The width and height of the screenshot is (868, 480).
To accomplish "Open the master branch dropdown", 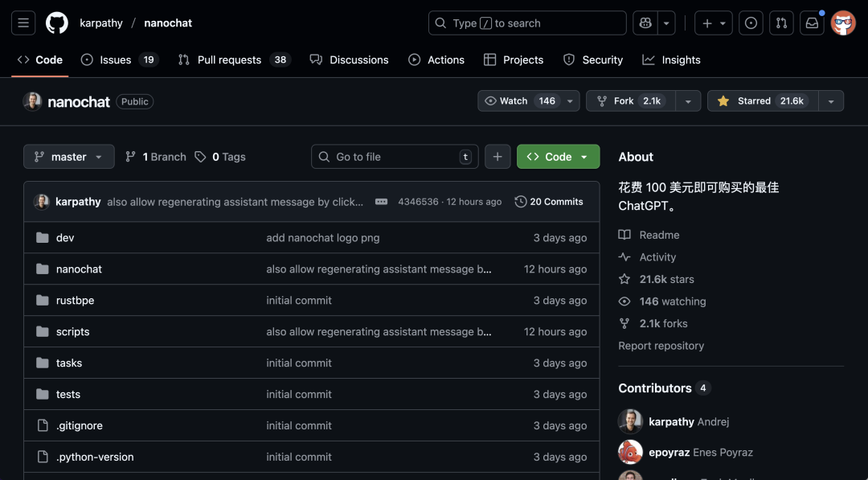I will [x=68, y=157].
